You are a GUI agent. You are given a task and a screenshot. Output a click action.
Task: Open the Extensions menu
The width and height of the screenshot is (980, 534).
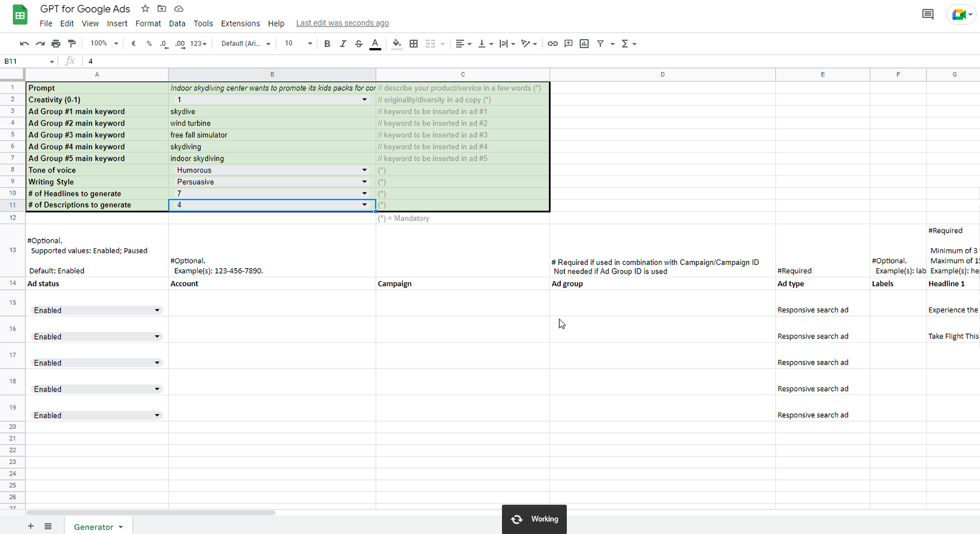point(241,23)
